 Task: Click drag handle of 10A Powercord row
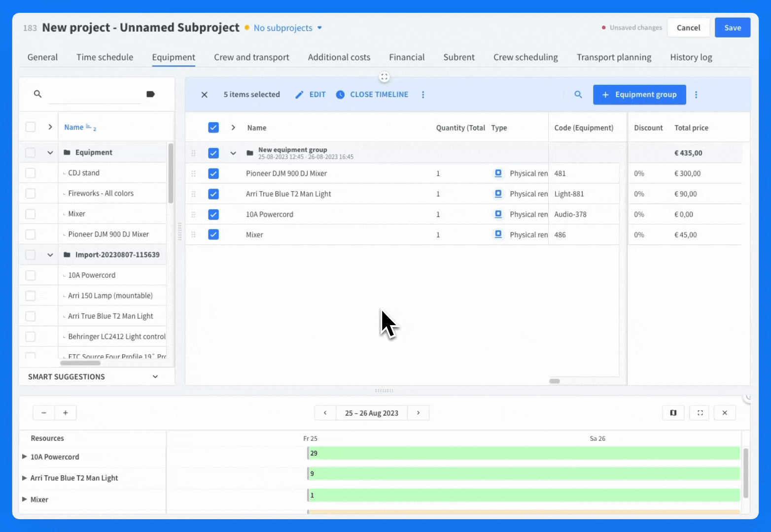coord(193,214)
